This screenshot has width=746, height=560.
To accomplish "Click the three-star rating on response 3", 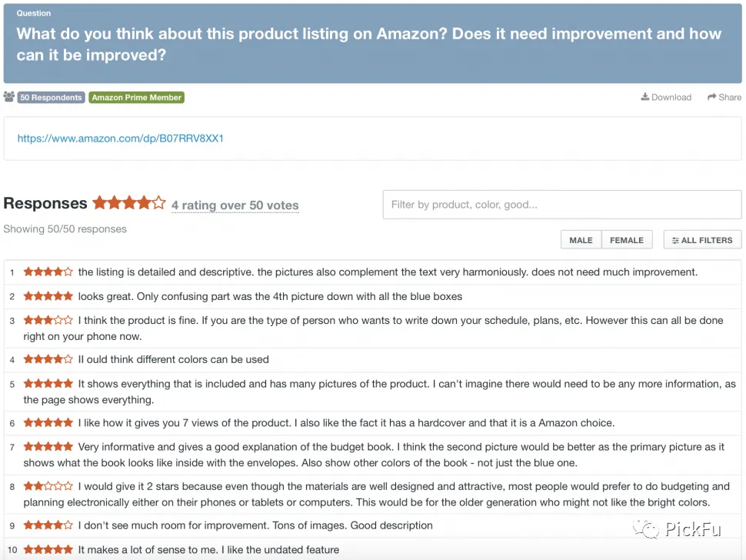I will (x=48, y=320).
